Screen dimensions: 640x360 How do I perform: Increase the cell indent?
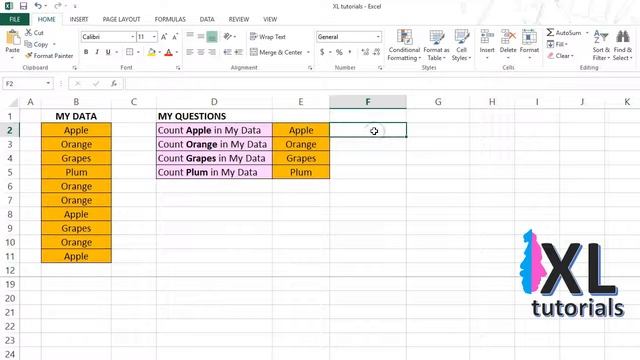(239, 52)
